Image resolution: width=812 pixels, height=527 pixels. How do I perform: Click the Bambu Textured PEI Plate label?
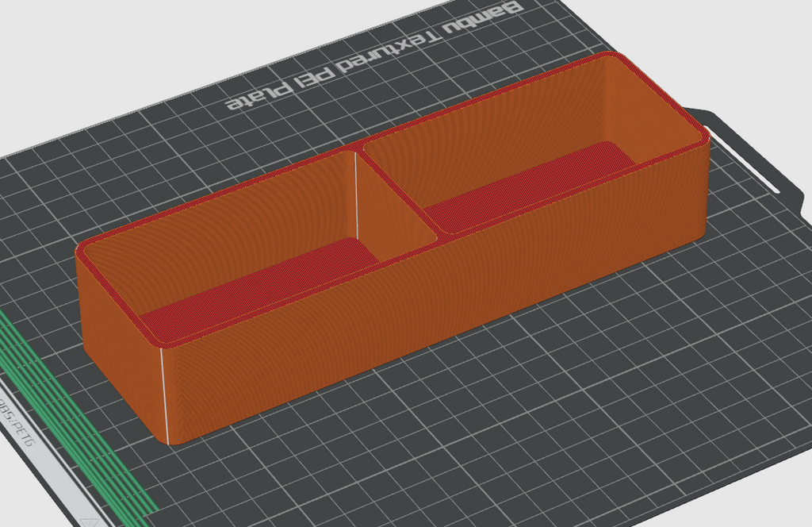pos(374,55)
